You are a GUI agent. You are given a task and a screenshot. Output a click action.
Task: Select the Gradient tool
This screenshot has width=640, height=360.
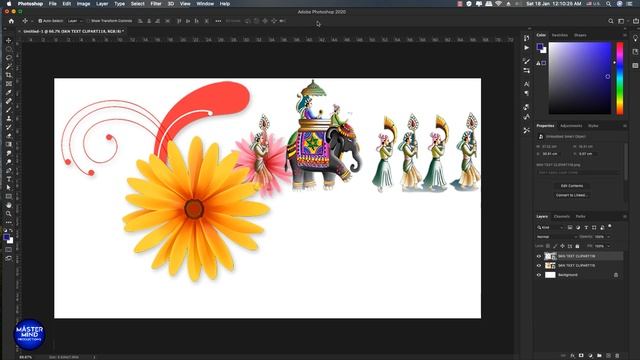(x=9, y=144)
